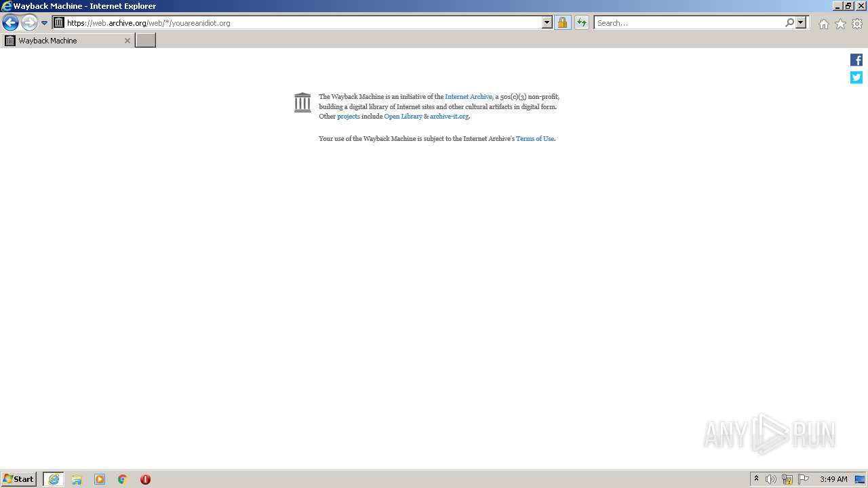Open the archive-it.org link
The height and width of the screenshot is (488, 868).
coord(449,117)
